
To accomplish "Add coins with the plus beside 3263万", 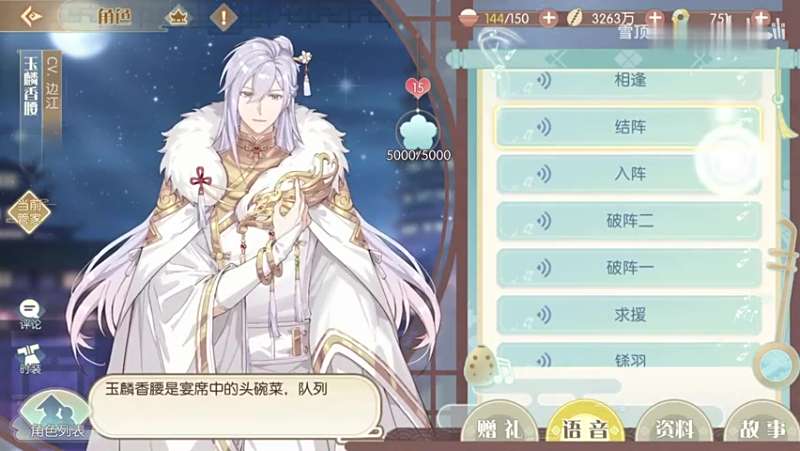I will point(655,18).
